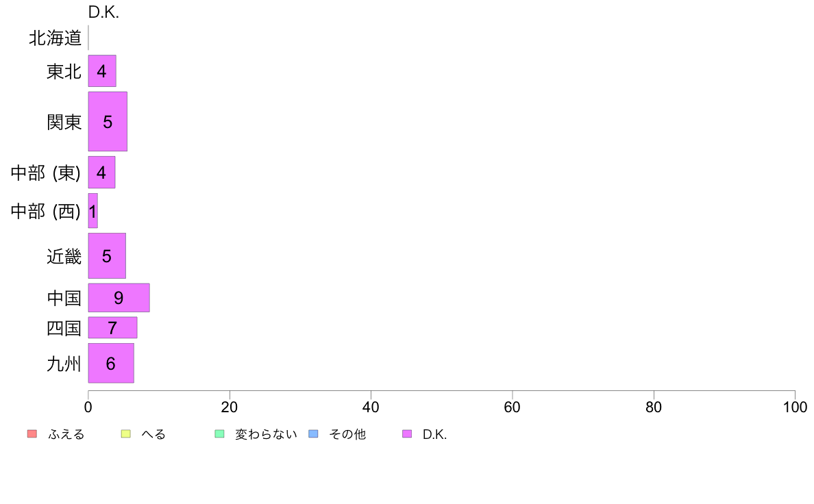The image size is (814, 504).
Task: Click the magenta D.K. legend swatch
Action: 407,434
